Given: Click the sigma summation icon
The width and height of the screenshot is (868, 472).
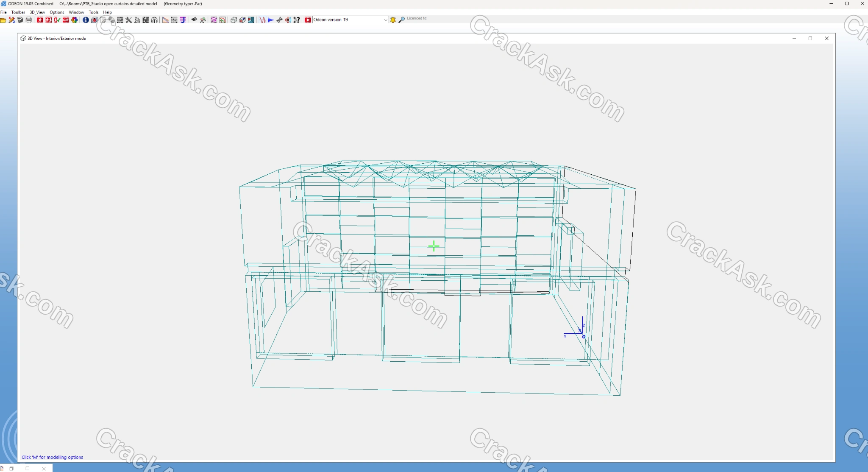Looking at the screenshot, I should click(137, 20).
